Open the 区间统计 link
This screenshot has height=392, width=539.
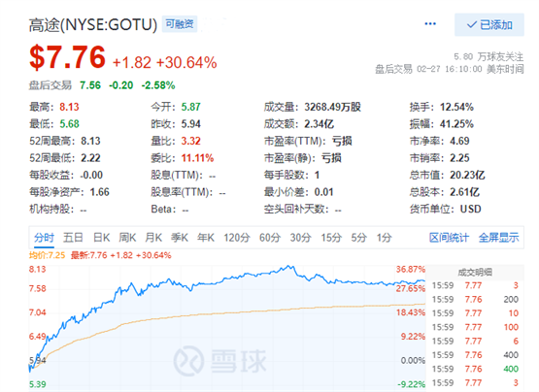tap(449, 238)
